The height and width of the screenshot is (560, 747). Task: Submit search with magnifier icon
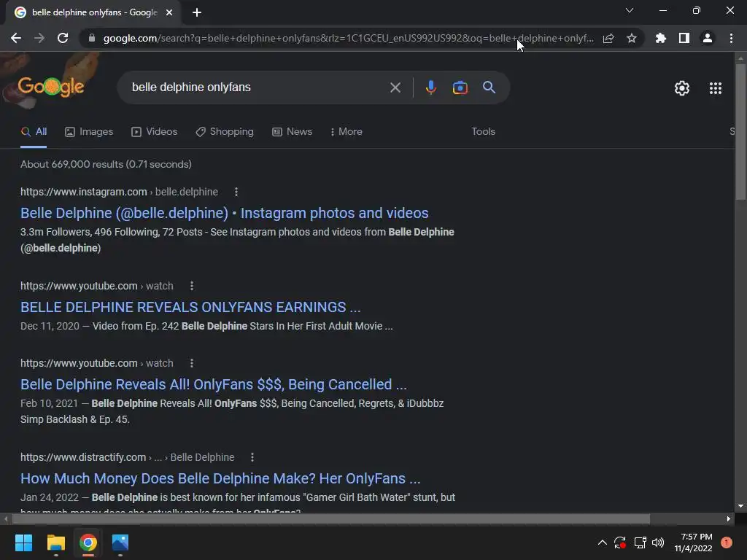(489, 87)
